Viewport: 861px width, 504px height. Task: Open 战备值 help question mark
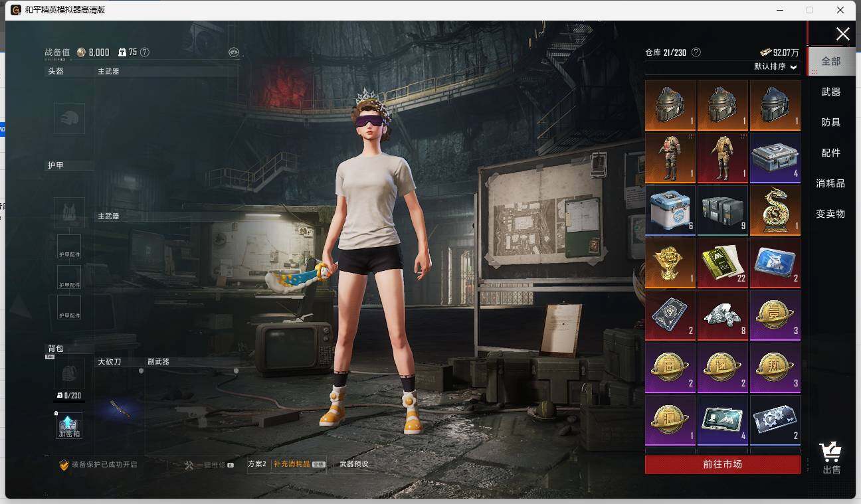(145, 52)
